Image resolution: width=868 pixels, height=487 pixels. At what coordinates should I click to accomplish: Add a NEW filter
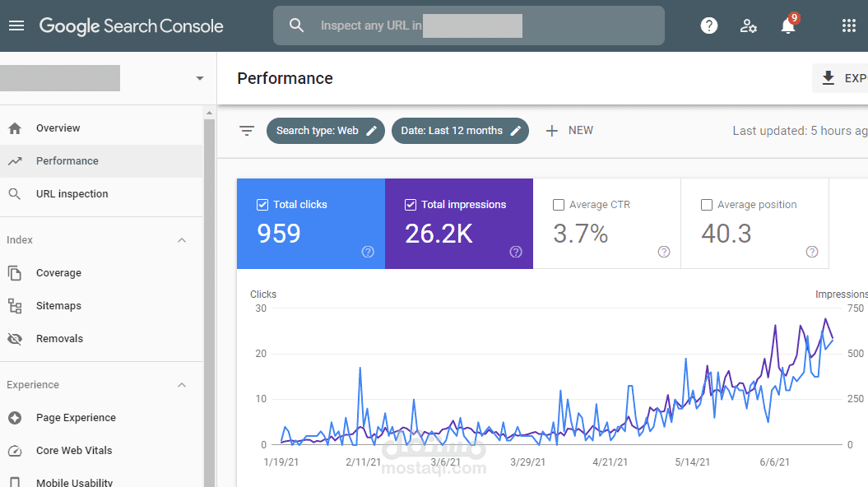click(x=569, y=131)
